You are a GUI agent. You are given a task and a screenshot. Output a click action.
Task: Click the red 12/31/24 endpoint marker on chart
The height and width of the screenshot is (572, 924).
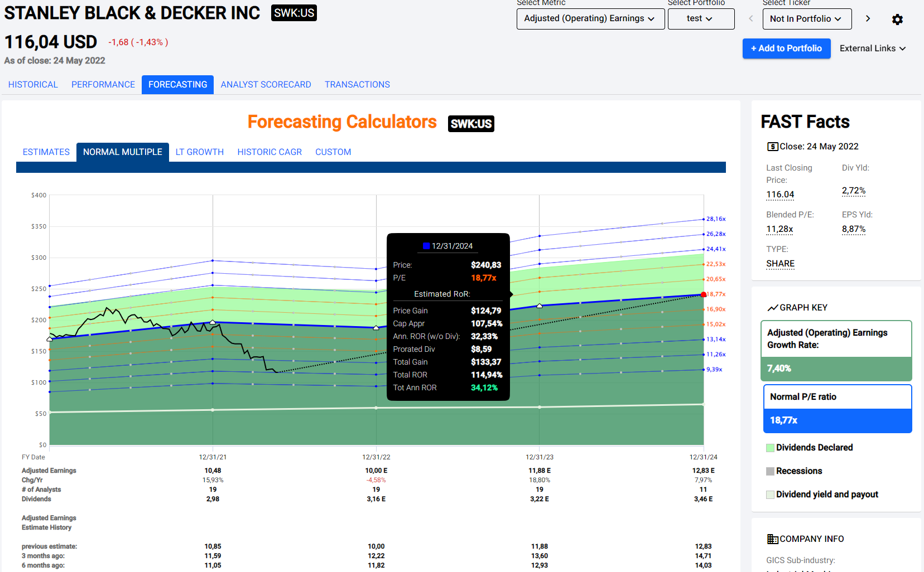[703, 294]
